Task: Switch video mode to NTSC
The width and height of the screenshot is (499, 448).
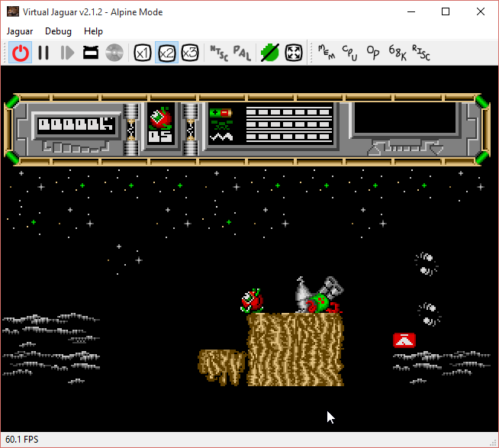Action: pos(218,53)
